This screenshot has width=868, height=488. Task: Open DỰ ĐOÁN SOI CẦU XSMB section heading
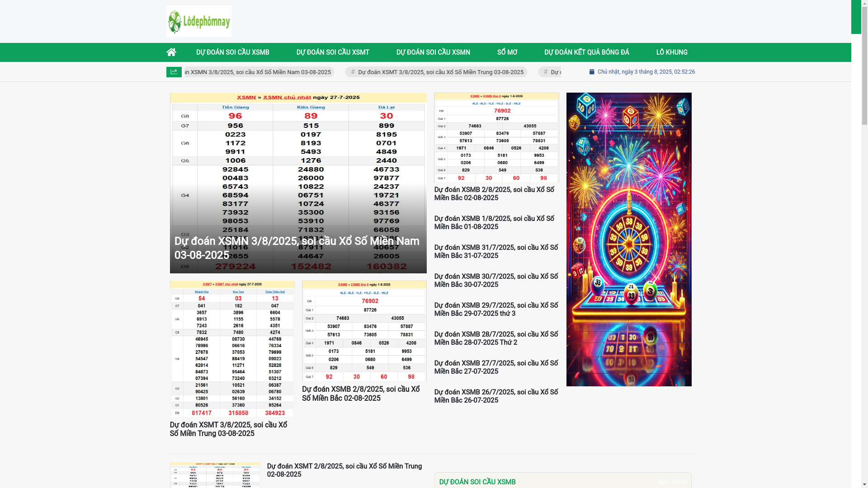point(477,482)
